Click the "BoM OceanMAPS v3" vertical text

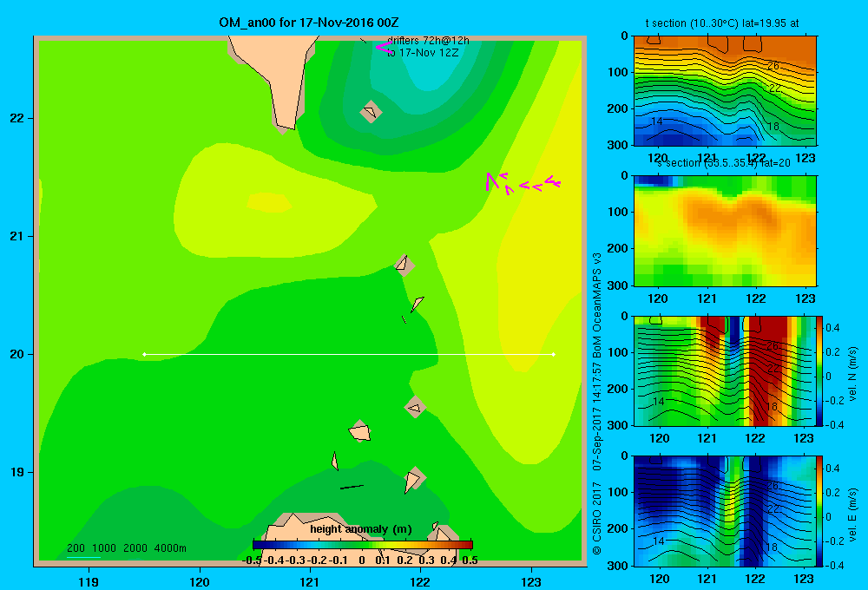click(x=597, y=305)
